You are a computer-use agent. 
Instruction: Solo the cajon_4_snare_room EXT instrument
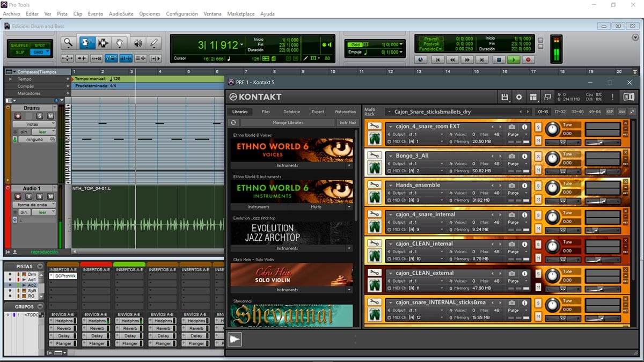(538, 127)
